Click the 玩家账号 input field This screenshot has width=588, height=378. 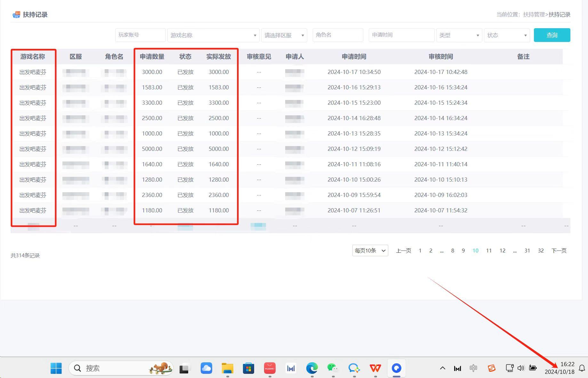point(140,35)
